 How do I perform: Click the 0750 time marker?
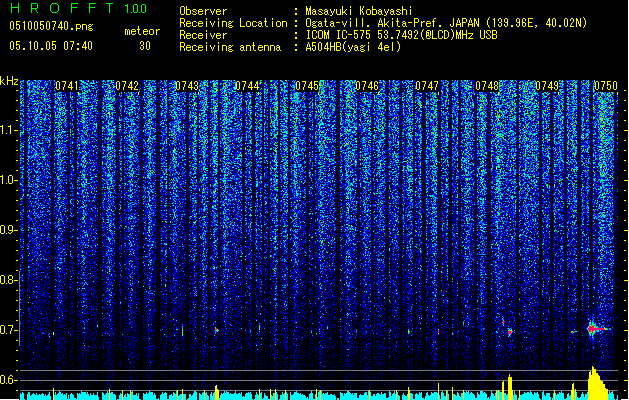point(606,86)
